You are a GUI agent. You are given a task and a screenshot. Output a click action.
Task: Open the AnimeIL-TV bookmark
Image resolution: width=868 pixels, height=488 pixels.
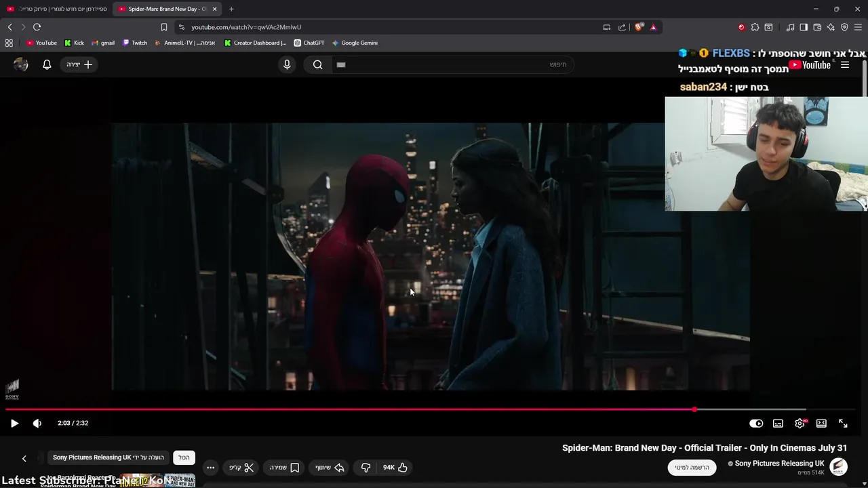click(x=185, y=43)
